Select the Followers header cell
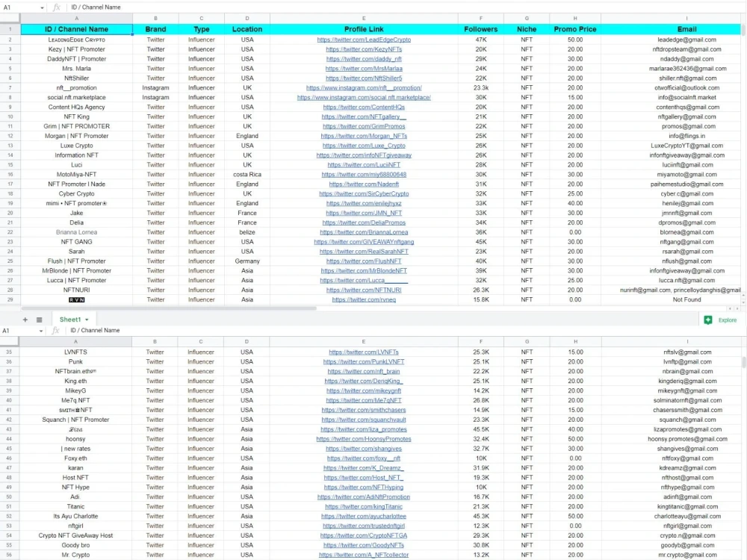This screenshot has width=747, height=560. pos(480,29)
